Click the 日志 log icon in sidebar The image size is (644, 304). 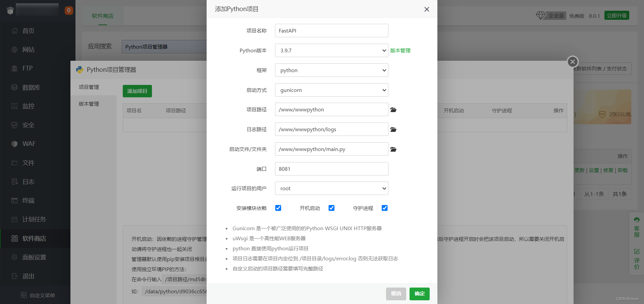point(14,182)
